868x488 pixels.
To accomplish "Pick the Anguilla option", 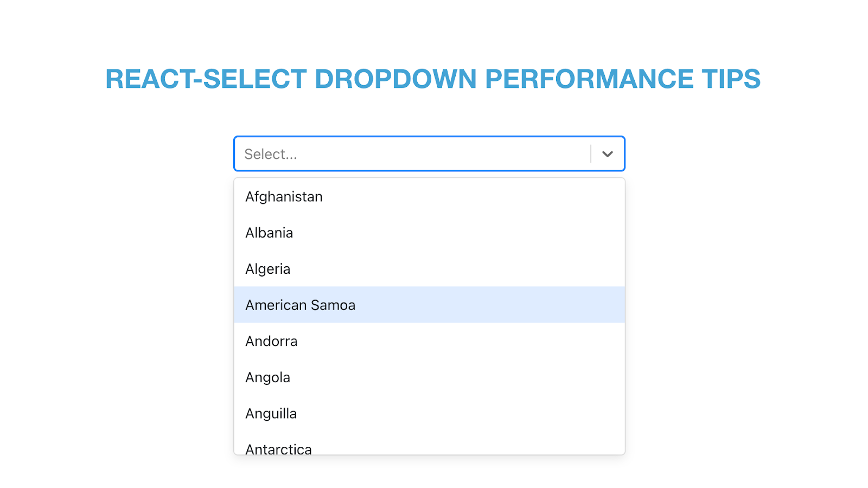I will tap(429, 413).
